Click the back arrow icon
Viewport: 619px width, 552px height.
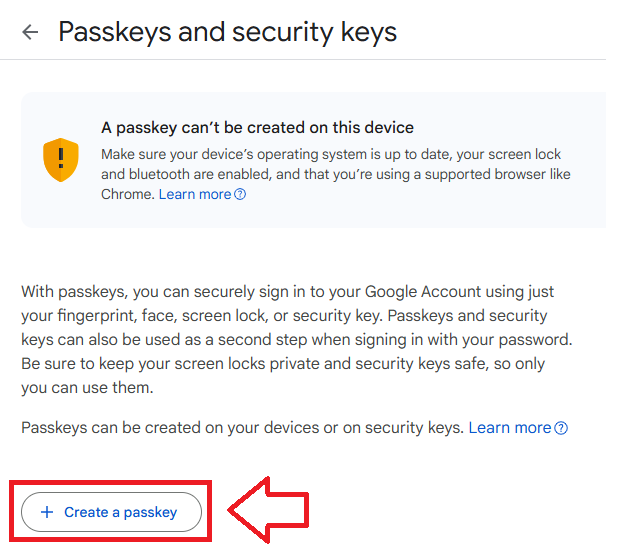pos(30,32)
